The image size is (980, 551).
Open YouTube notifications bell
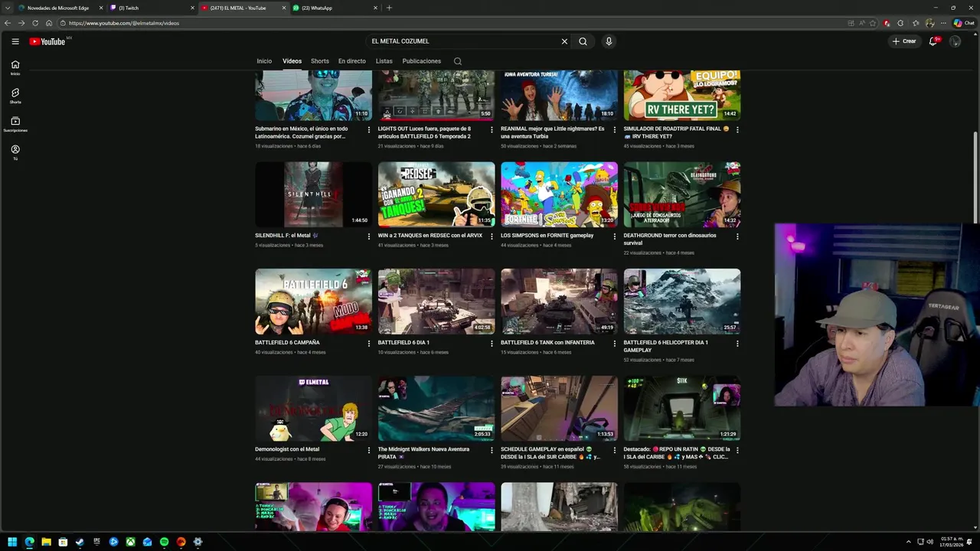coord(933,41)
